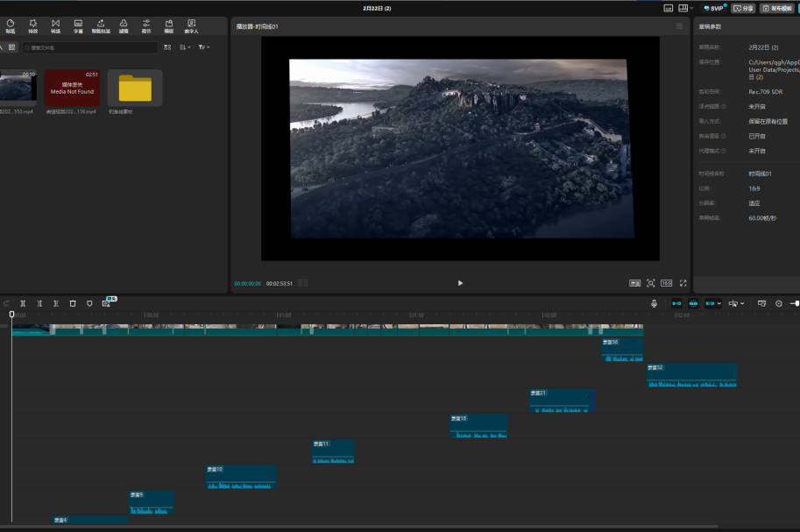This screenshot has height=532, width=800.
Task: Click the microphone record voiceover icon
Action: coord(654,303)
